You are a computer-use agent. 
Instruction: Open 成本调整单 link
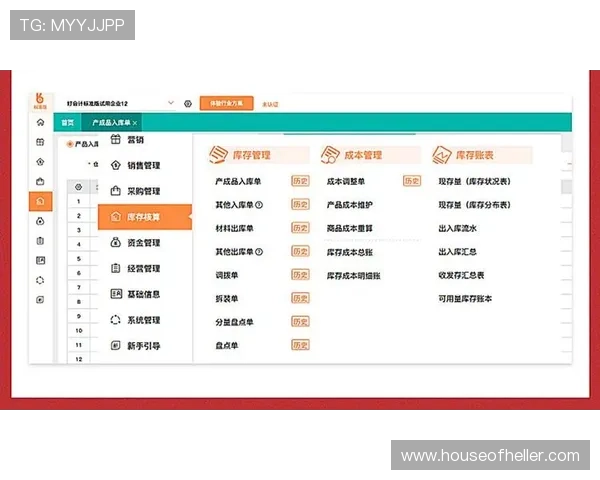point(346,181)
